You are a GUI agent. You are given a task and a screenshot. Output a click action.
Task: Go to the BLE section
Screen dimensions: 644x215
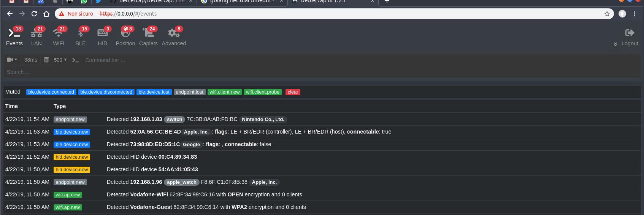point(81,37)
